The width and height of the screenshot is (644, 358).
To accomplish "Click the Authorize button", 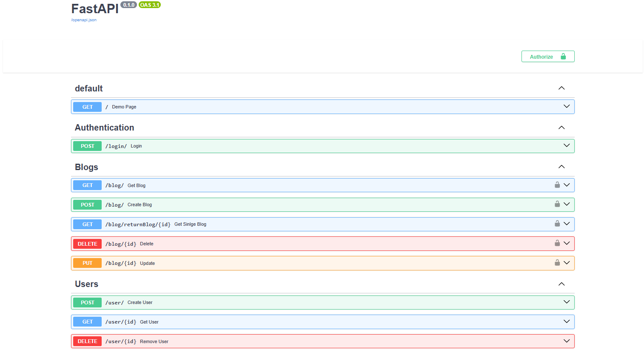I will click(x=548, y=57).
